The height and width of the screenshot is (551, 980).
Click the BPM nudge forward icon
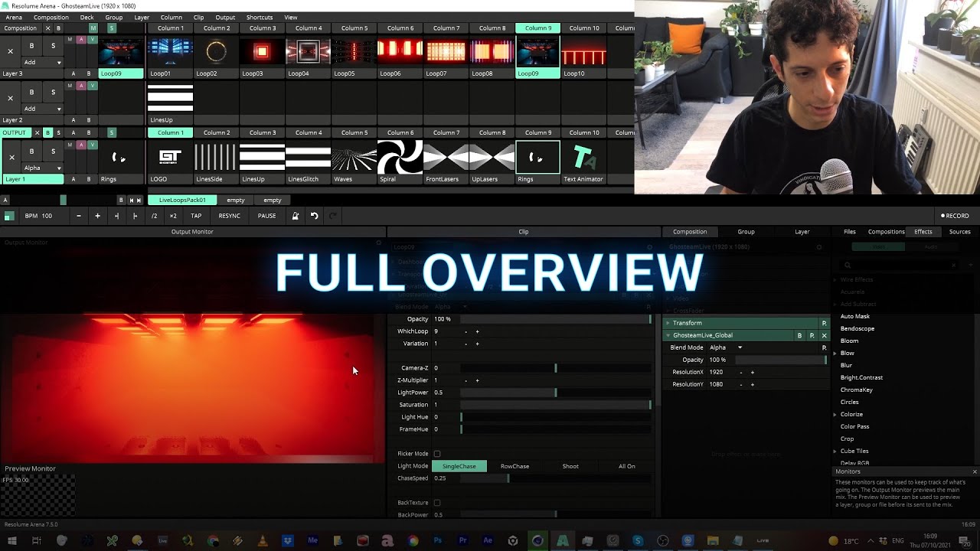[x=135, y=216]
